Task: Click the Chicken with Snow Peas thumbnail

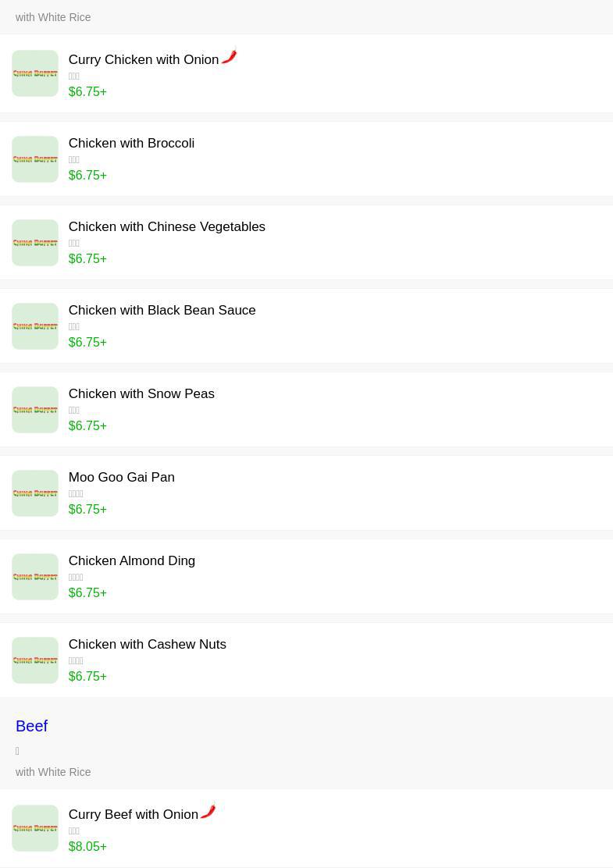Action: 35,410
